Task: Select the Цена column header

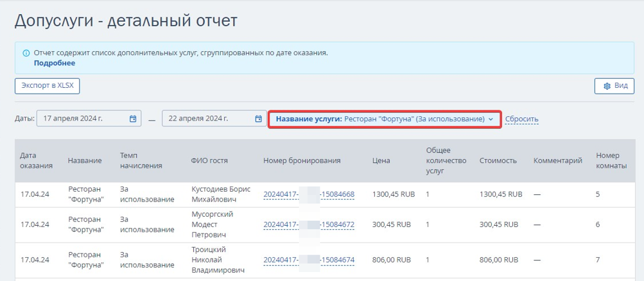Action: pos(381,161)
